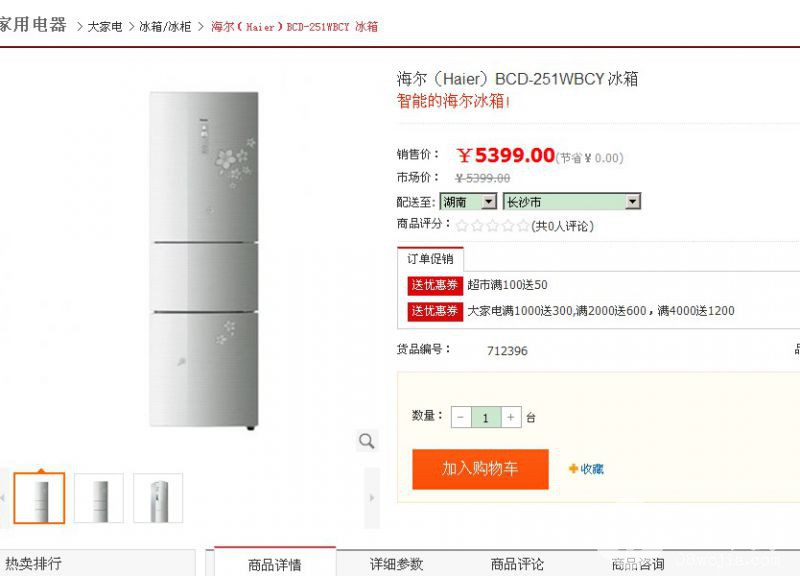Click the magnifier zoom icon under product image
Viewport: 800px width, 576px height.
tap(367, 441)
